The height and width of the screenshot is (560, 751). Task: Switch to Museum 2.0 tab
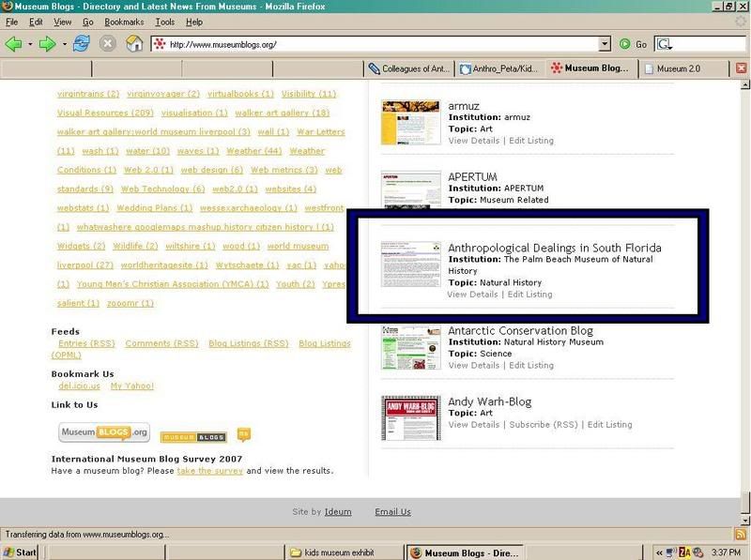683,68
